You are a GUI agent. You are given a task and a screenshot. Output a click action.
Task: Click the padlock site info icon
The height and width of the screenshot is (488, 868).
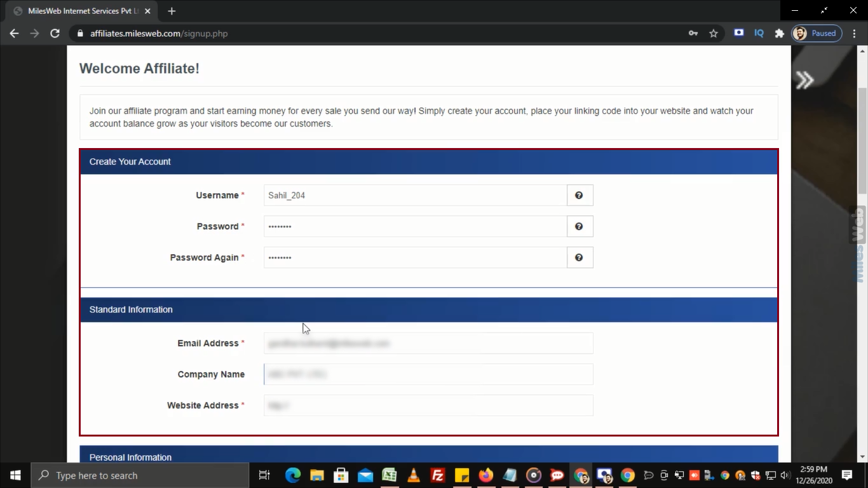[x=80, y=33]
